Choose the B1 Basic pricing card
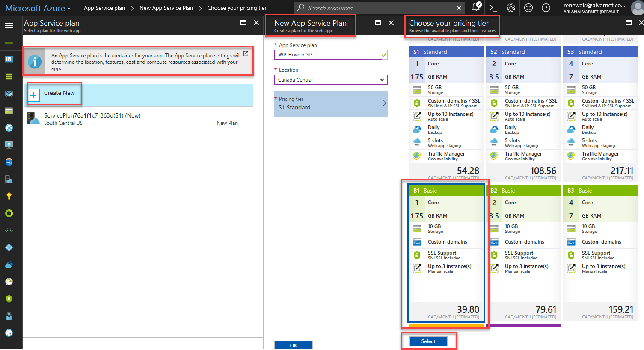 coord(446,253)
